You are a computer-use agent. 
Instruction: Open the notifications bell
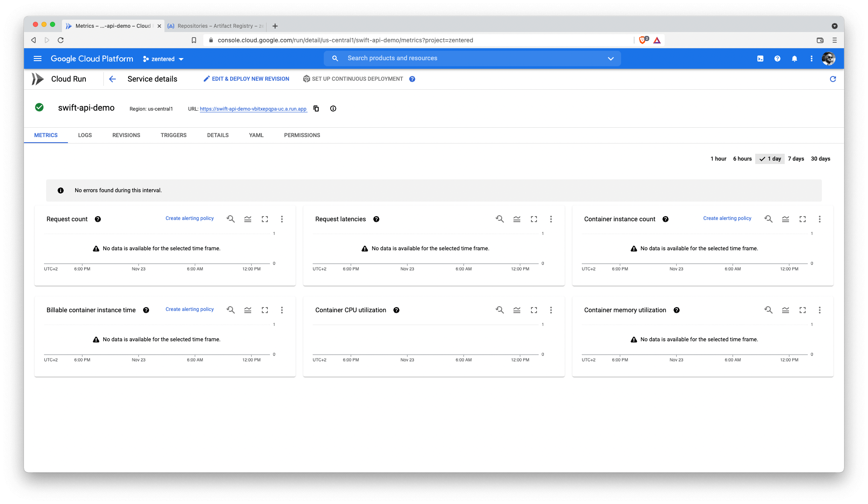[x=795, y=59]
